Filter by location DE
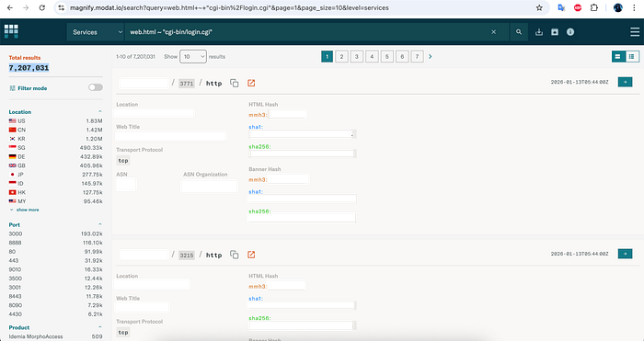Screen dimensions: 644x341 [55, 157]
